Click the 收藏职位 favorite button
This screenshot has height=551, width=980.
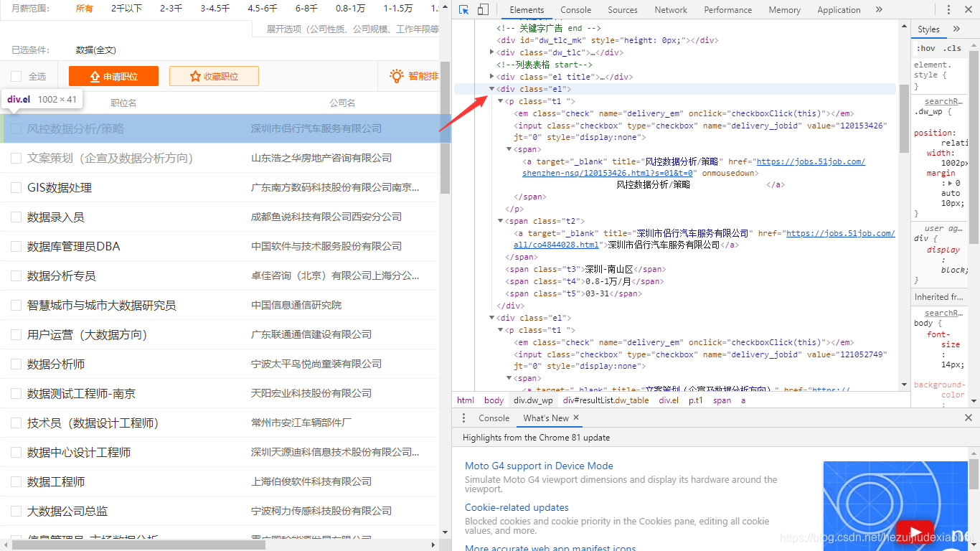pyautogui.click(x=214, y=76)
